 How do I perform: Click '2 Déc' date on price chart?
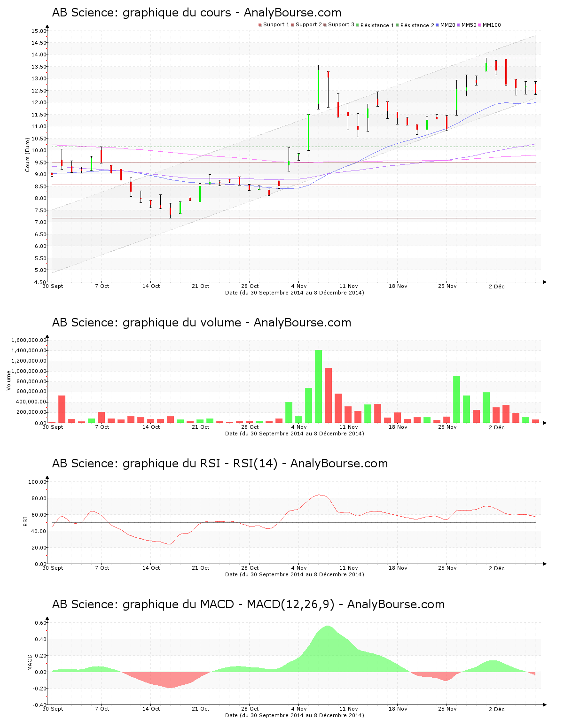pyautogui.click(x=496, y=286)
